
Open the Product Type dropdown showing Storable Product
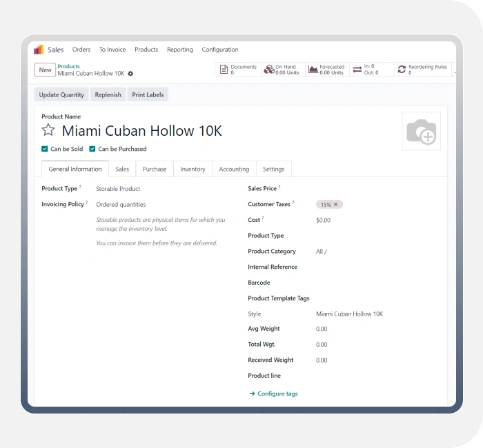(x=118, y=189)
